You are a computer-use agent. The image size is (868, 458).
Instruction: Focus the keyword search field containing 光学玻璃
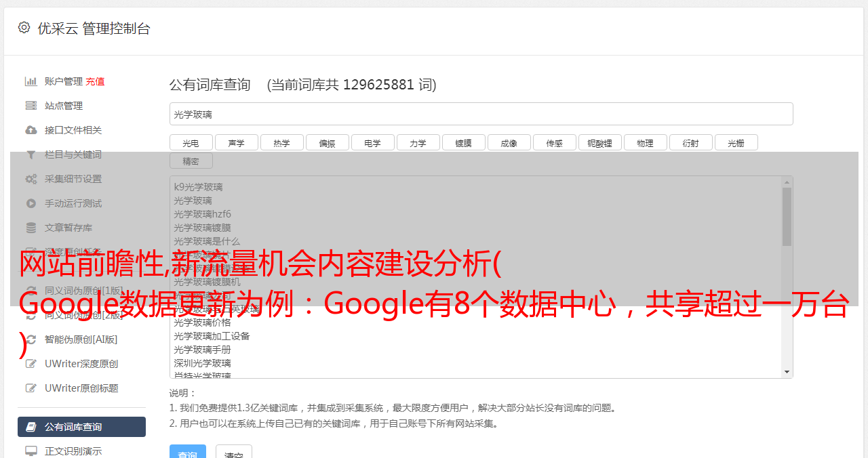pyautogui.click(x=481, y=114)
